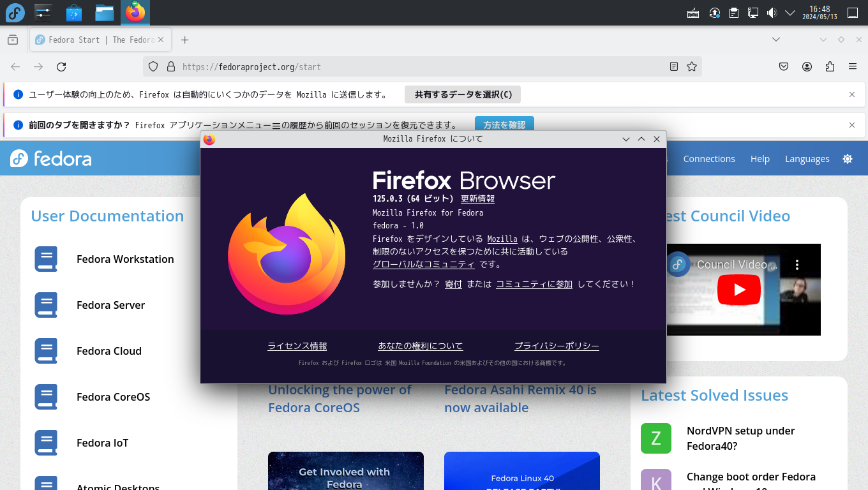
Task: Open Firefox View
Action: click(x=13, y=40)
